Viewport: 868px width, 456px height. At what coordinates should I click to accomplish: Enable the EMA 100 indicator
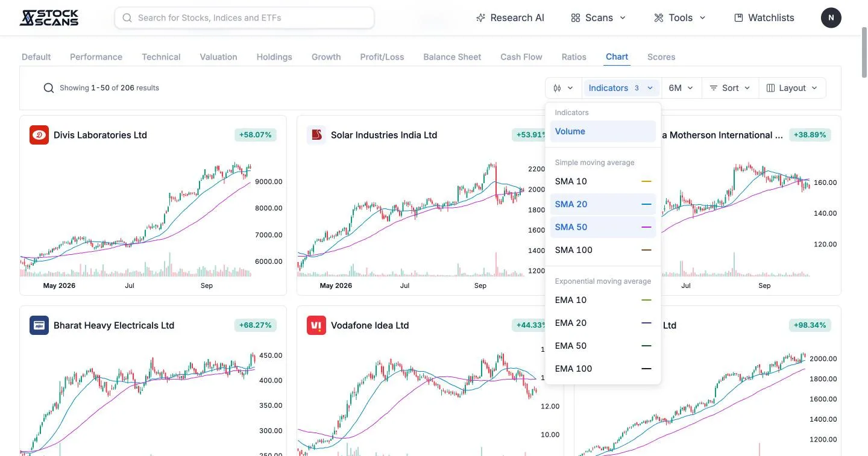[x=603, y=369]
